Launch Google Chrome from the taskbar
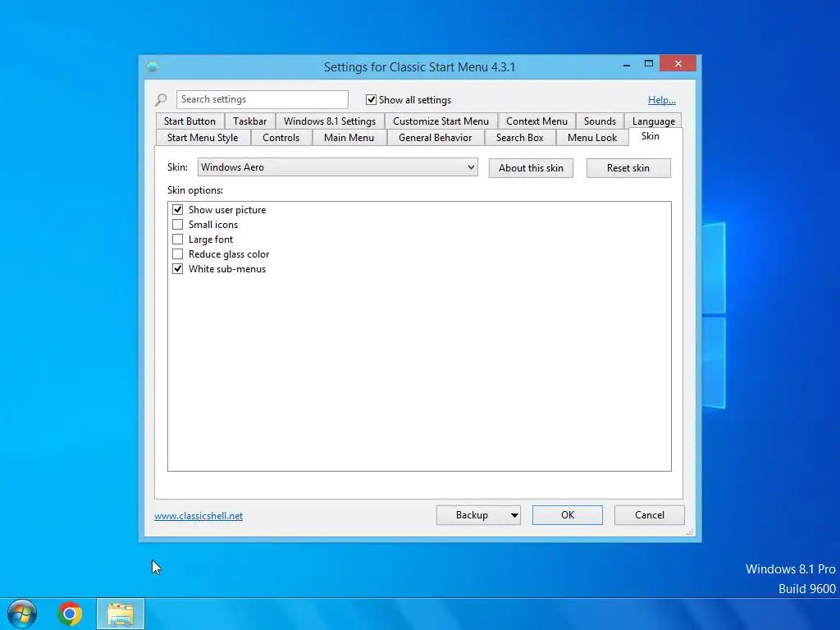Image resolution: width=840 pixels, height=630 pixels. pyautogui.click(x=70, y=614)
